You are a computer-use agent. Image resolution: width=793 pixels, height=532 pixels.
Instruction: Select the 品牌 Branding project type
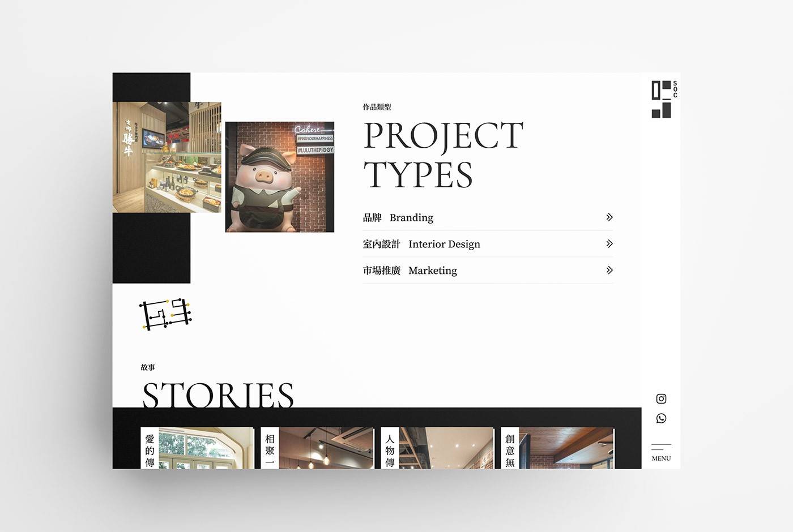tap(398, 218)
